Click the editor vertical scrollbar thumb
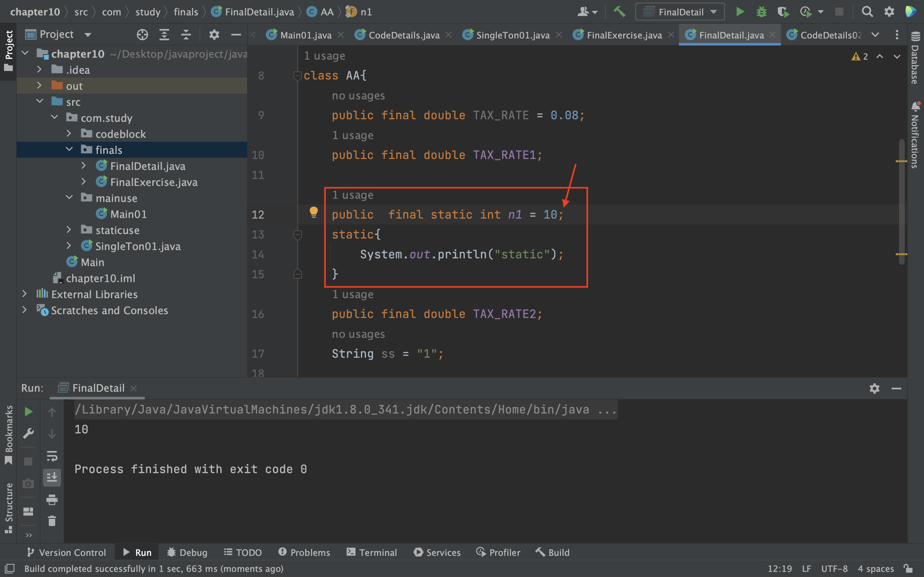 click(902, 202)
